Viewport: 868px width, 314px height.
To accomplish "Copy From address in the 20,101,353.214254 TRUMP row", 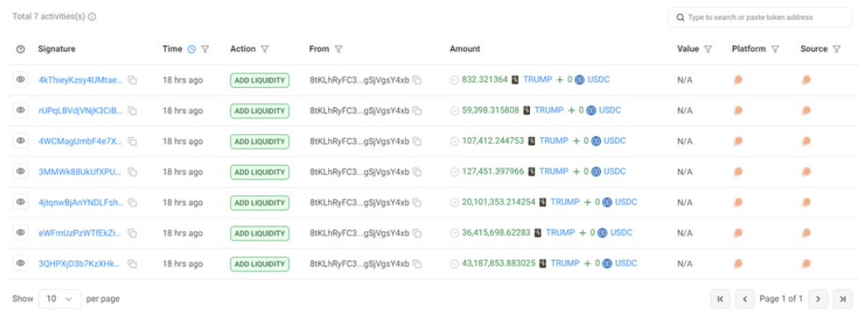I will [416, 203].
